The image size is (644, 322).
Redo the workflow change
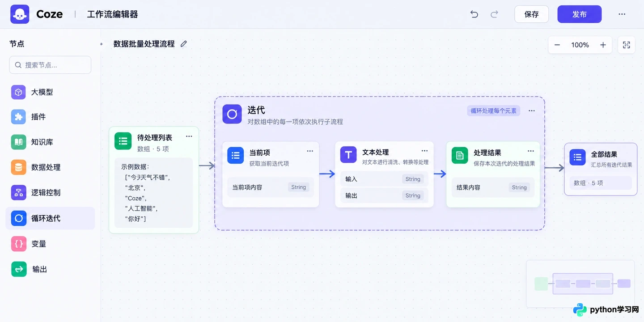pyautogui.click(x=494, y=14)
